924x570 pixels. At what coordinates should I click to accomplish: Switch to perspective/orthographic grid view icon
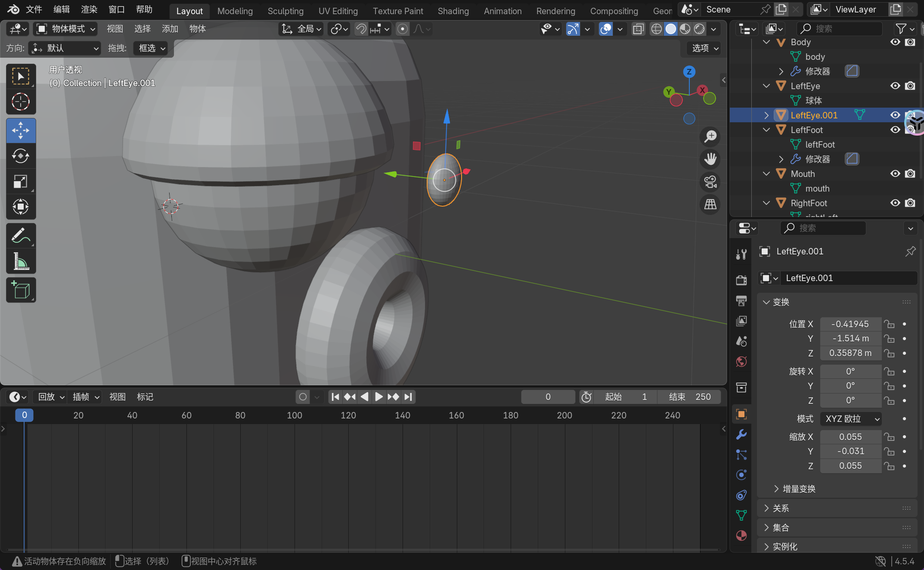tap(710, 204)
